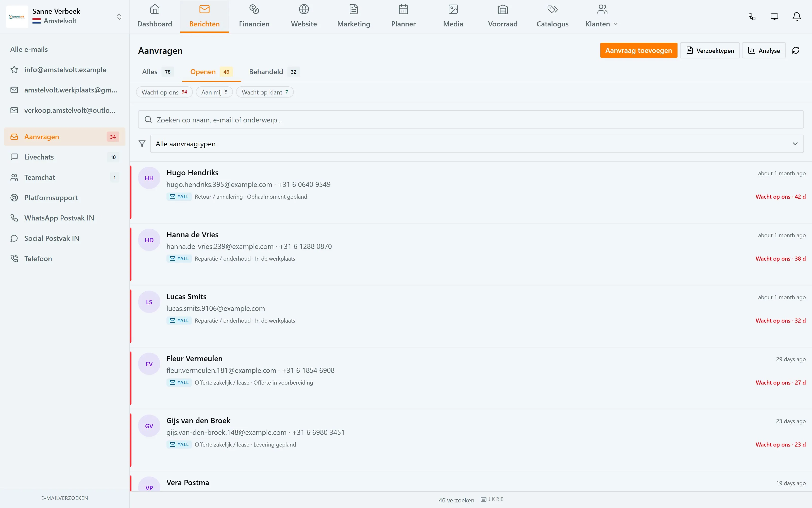Open the Planner tab
The height and width of the screenshot is (508, 812).
(403, 17)
